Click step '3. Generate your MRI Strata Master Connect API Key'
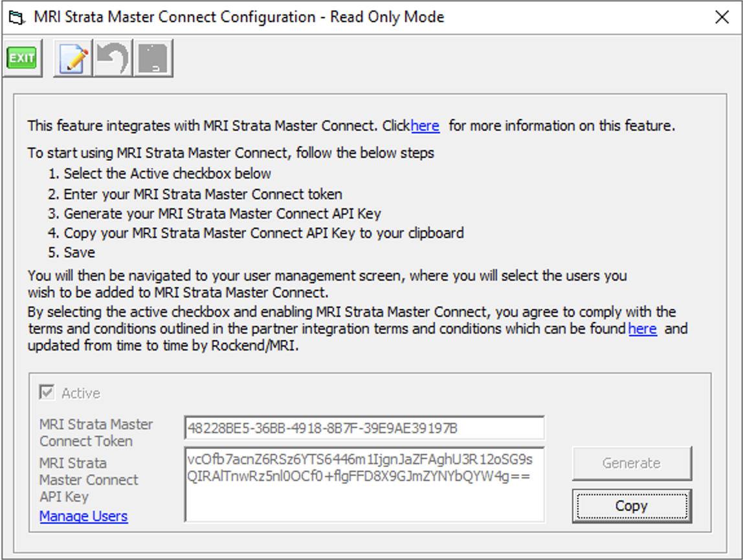Screen dimensions: 743x560 point(214,213)
